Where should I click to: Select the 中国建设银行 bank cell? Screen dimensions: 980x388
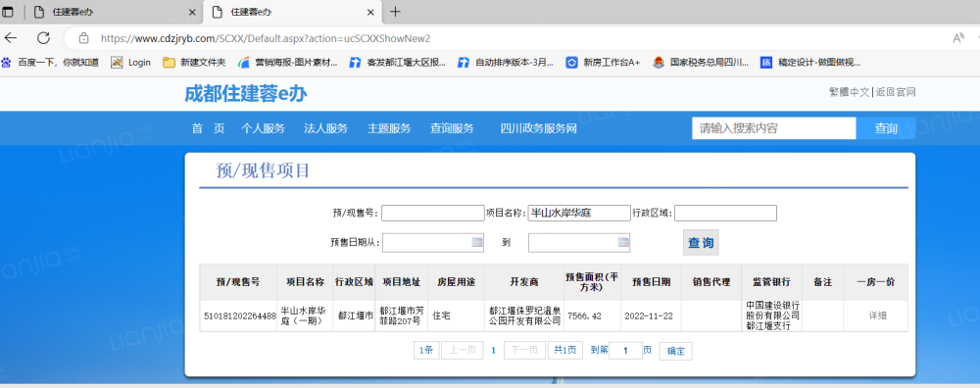click(x=772, y=316)
